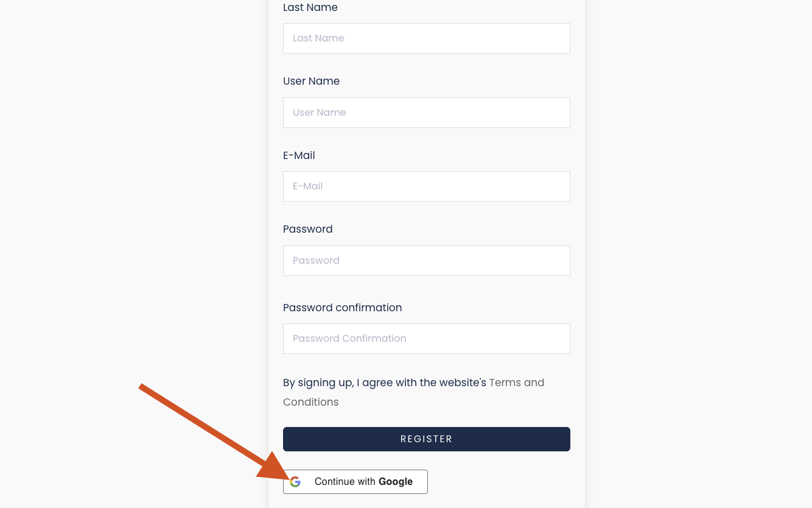Click into the User Name text box
This screenshot has width=812, height=508.
point(426,113)
